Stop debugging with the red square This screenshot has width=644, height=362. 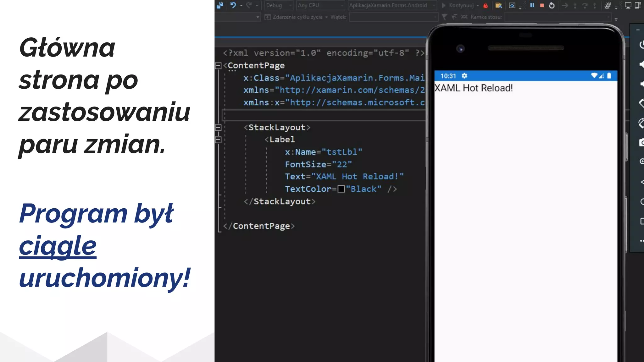click(x=542, y=5)
